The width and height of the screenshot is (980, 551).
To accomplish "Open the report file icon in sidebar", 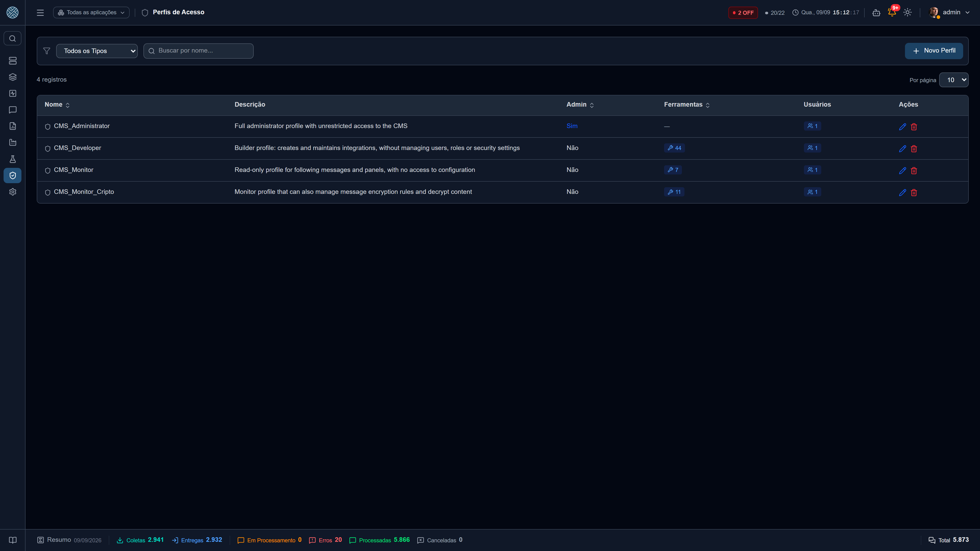I will 13,126.
